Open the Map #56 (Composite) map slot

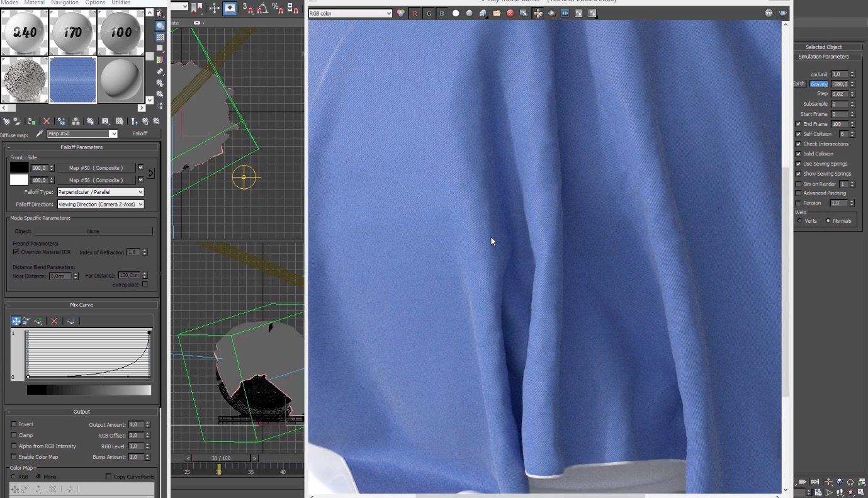[x=96, y=180]
